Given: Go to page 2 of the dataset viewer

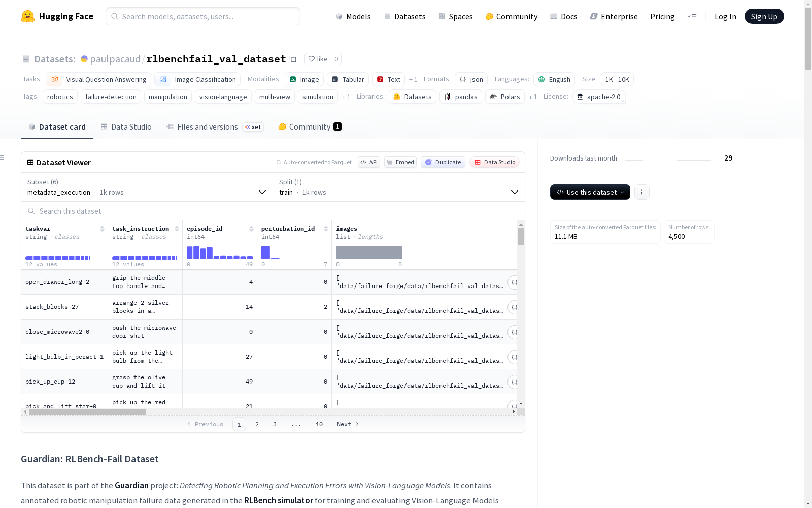Looking at the screenshot, I should click(257, 424).
